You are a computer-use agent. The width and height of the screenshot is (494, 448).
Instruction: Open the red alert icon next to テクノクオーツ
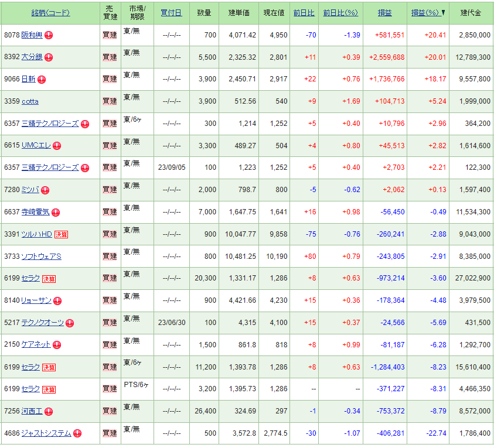(x=70, y=323)
